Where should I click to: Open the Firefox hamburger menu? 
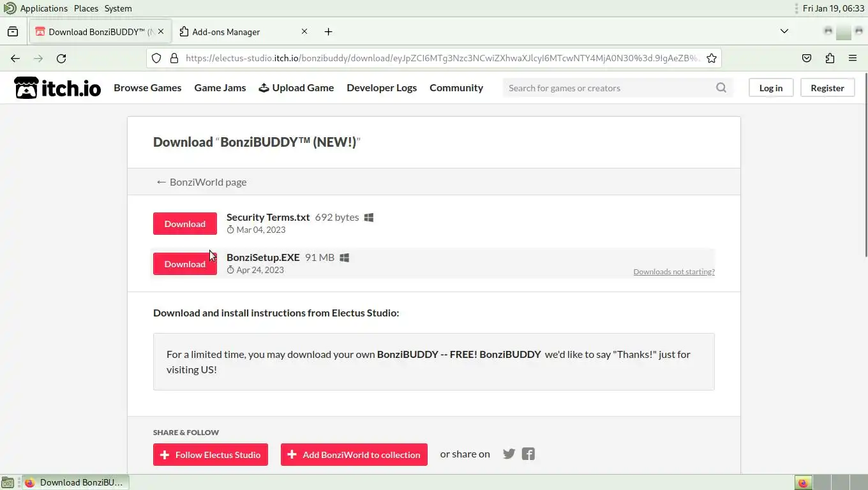click(x=853, y=58)
